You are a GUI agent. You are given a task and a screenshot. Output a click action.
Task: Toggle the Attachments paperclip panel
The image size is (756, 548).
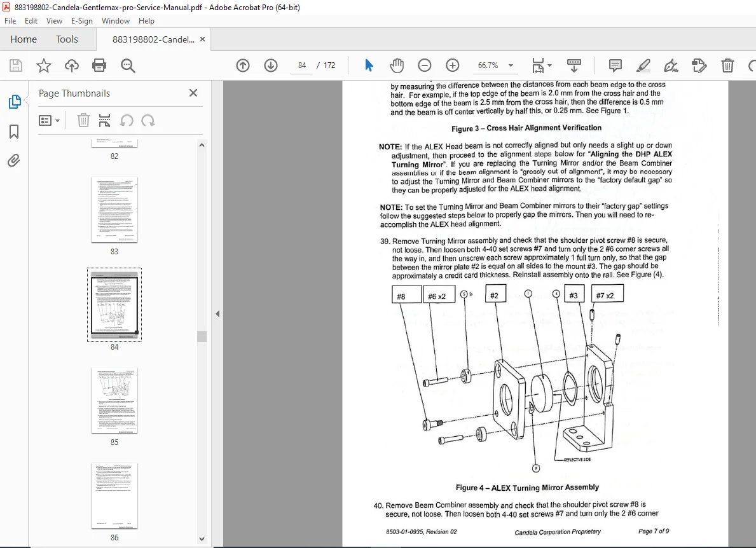pyautogui.click(x=14, y=160)
